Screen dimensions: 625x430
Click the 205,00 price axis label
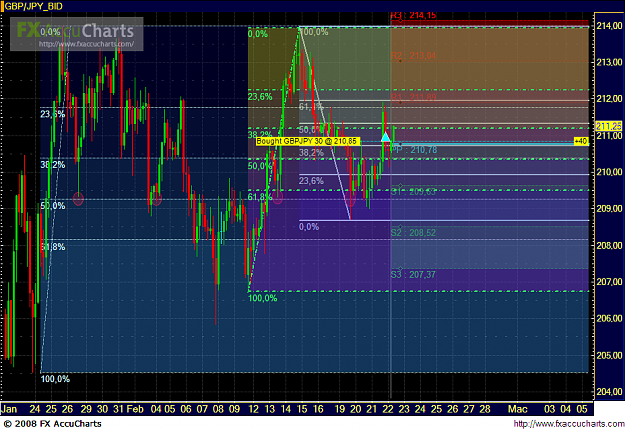coord(609,355)
